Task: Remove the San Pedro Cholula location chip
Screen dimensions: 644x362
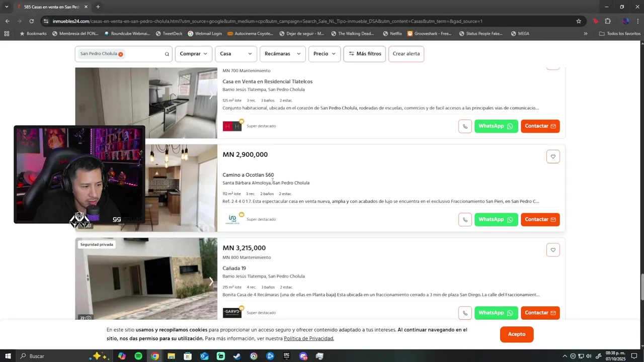Action: point(121,54)
